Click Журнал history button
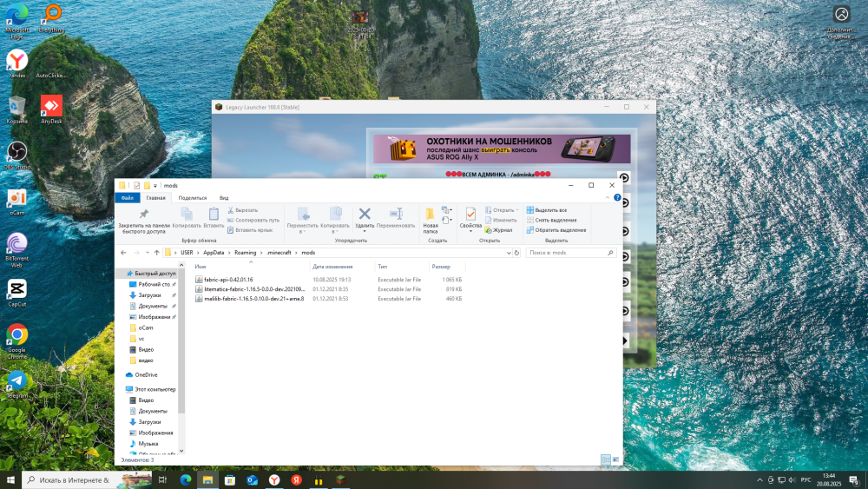Viewport: 868px width, 489px height. pyautogui.click(x=498, y=230)
